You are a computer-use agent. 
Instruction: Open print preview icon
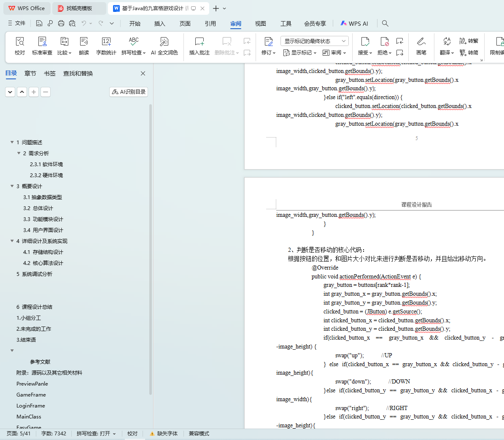tap(72, 23)
